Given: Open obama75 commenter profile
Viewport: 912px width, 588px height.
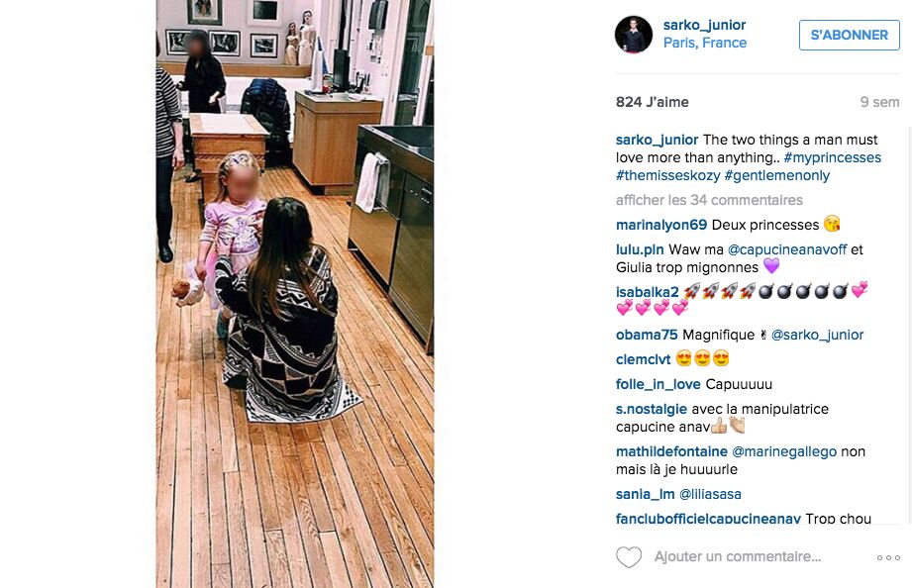Looking at the screenshot, I should [x=647, y=335].
